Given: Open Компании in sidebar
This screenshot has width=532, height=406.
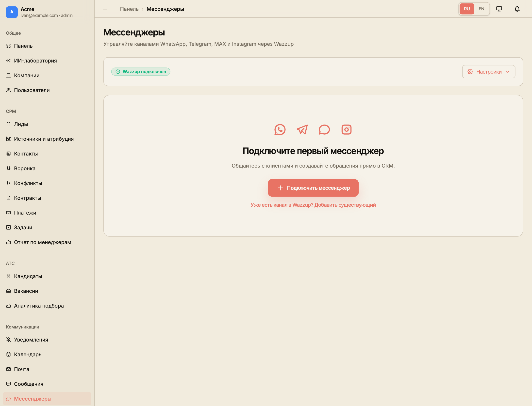Looking at the screenshot, I should [x=47, y=76].
